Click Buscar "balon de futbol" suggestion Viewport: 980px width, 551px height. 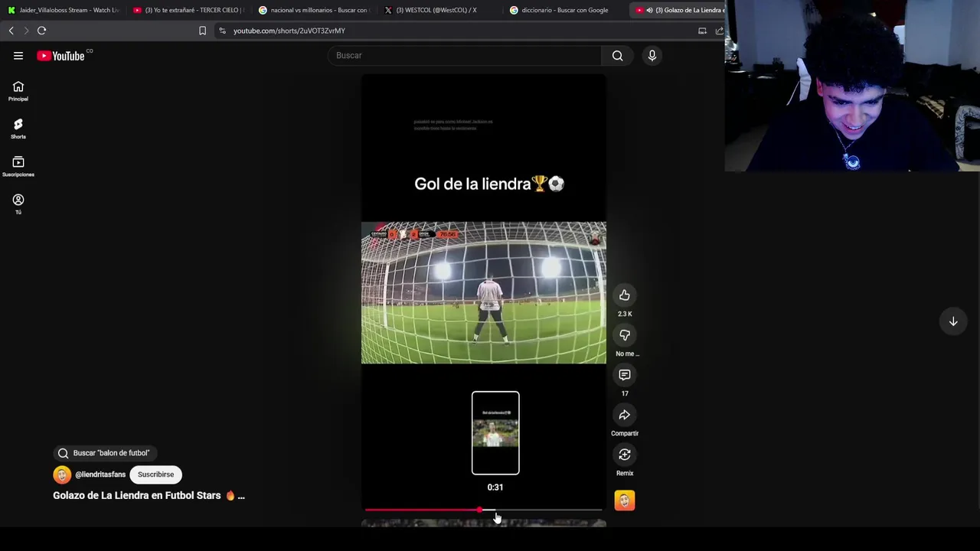[103, 453]
